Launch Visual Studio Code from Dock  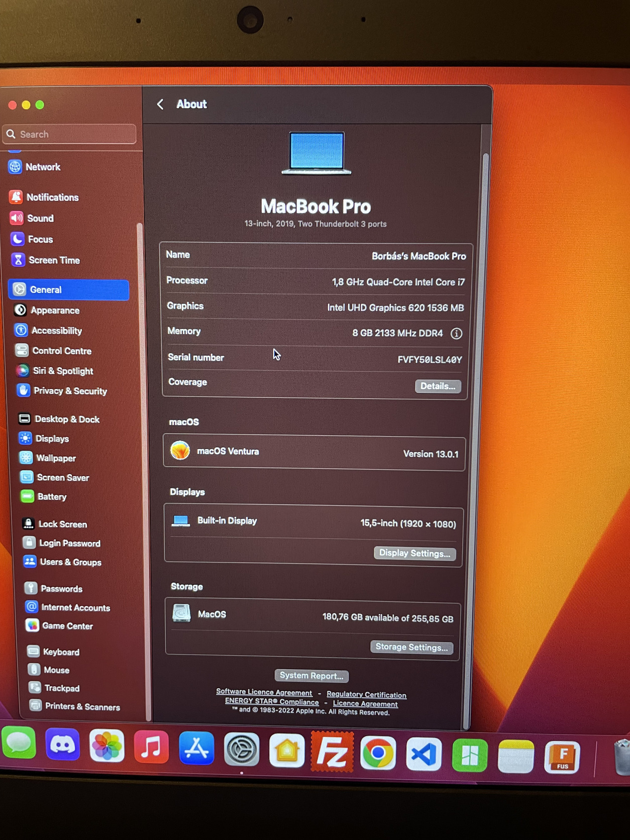pyautogui.click(x=424, y=754)
